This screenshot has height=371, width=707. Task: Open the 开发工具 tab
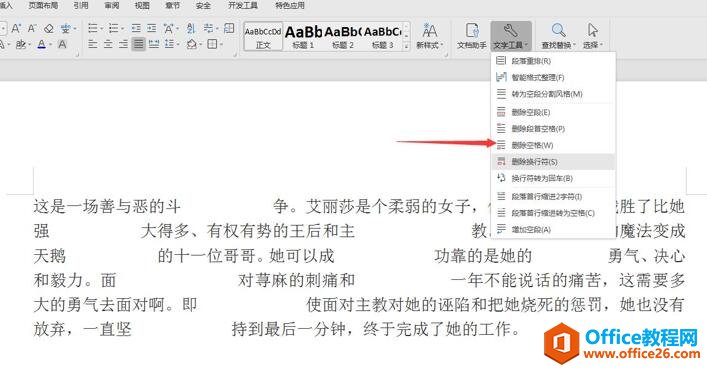click(243, 5)
